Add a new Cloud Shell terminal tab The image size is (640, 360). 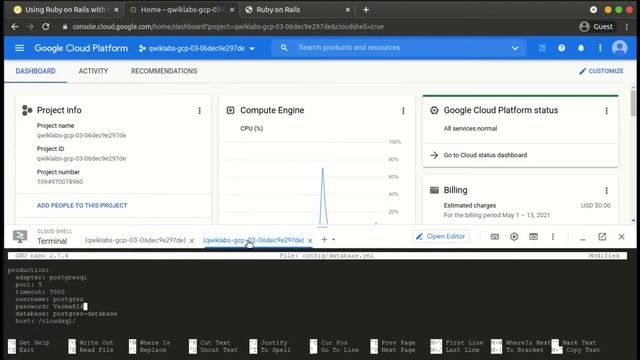(x=324, y=240)
